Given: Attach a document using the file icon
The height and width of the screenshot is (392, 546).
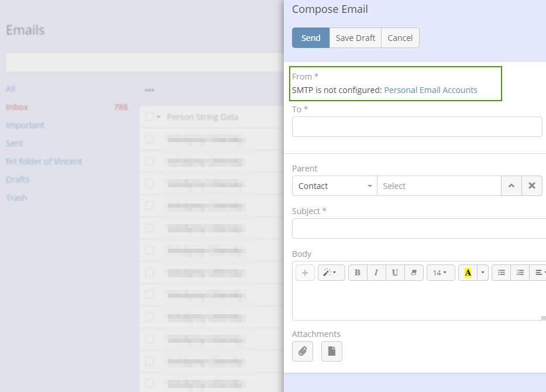Looking at the screenshot, I should (x=332, y=351).
